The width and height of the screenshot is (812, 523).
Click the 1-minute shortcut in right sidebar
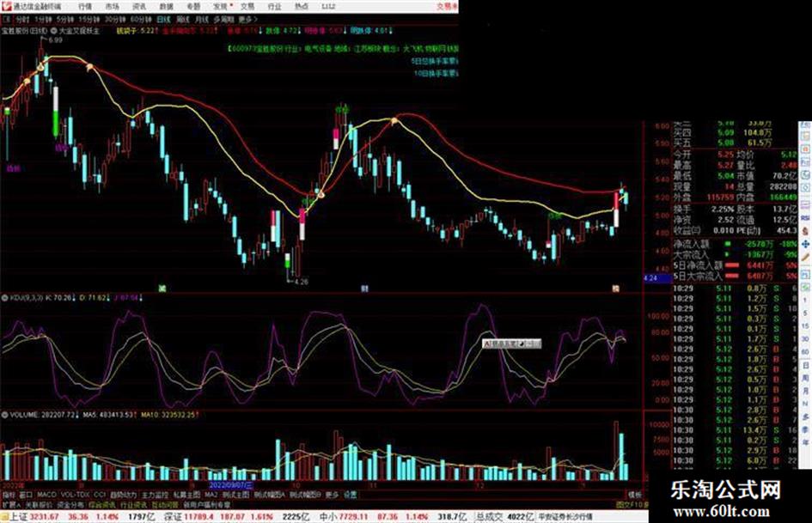click(805, 299)
